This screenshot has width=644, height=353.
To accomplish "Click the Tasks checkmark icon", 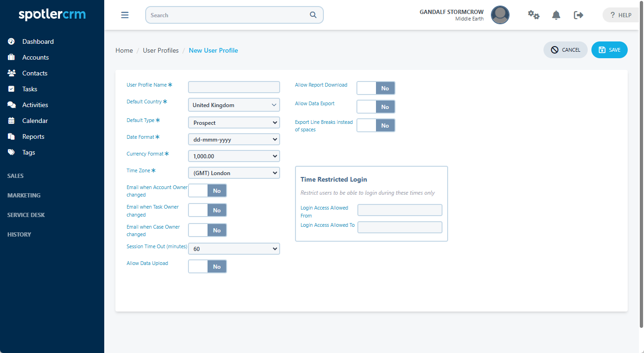I will 12,89.
